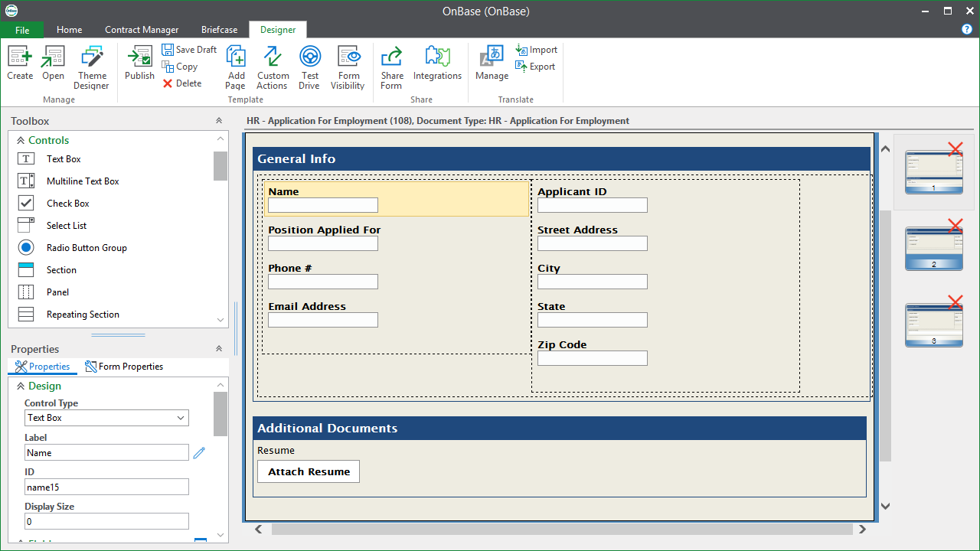Click the Create form icon
Image resolution: width=980 pixels, height=551 pixels.
[20, 63]
